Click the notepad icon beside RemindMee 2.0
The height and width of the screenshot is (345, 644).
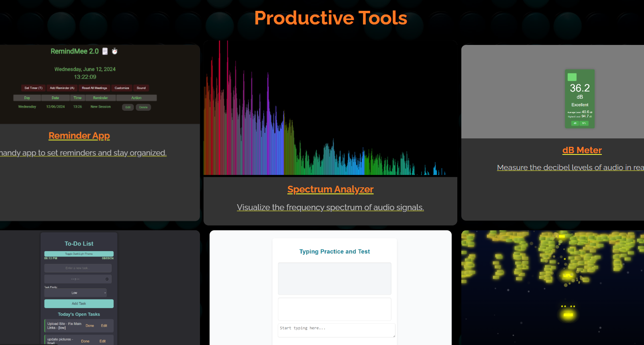click(105, 51)
